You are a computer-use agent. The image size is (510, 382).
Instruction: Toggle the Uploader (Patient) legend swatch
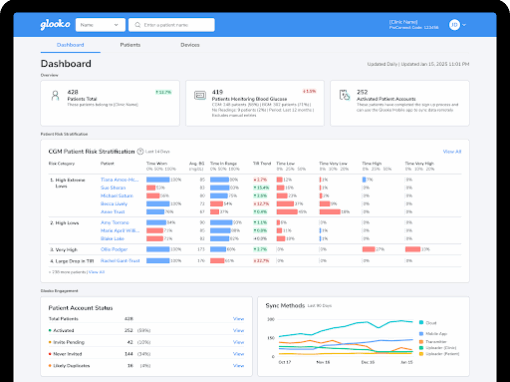click(421, 354)
